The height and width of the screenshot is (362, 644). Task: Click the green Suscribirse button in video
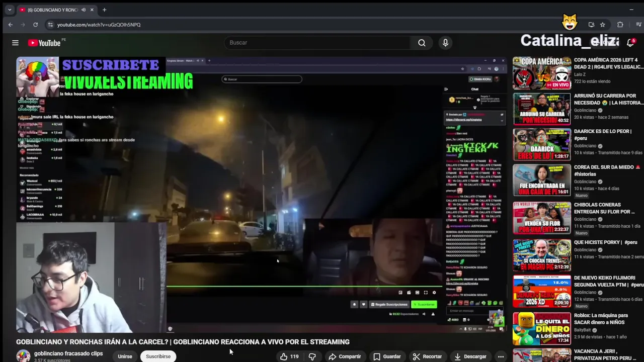[424, 304]
